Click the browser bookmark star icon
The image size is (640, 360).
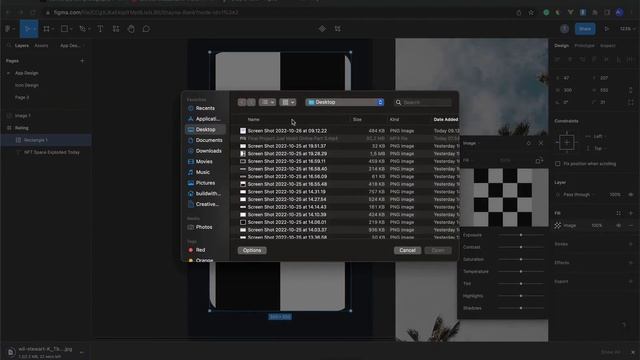pyautogui.click(x=531, y=13)
